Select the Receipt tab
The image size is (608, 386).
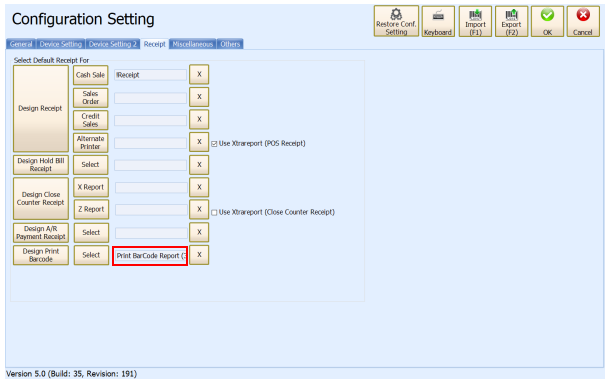click(x=154, y=44)
